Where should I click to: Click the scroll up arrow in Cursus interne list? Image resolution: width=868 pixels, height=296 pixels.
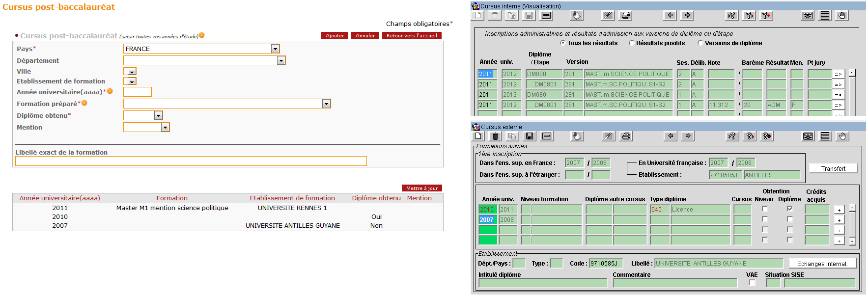[852, 73]
